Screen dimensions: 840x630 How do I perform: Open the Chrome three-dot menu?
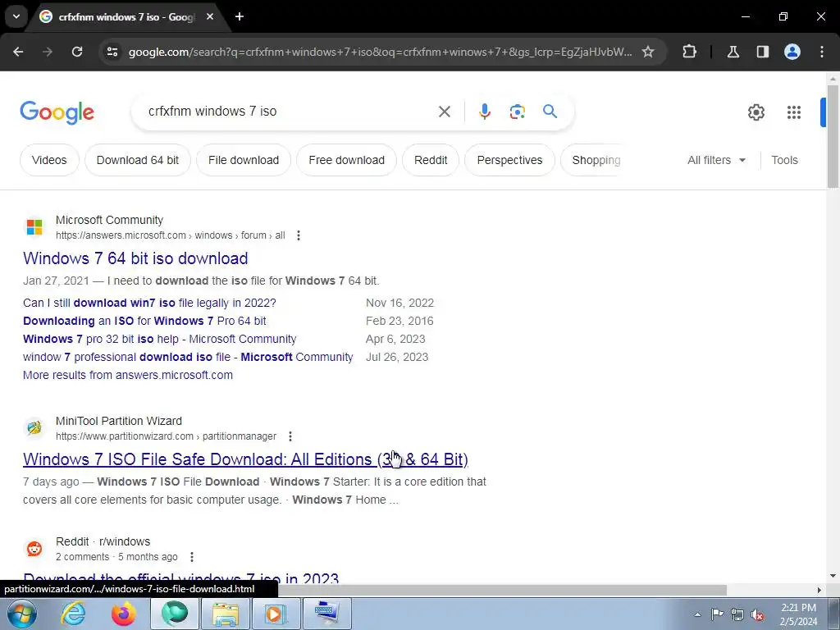(822, 52)
